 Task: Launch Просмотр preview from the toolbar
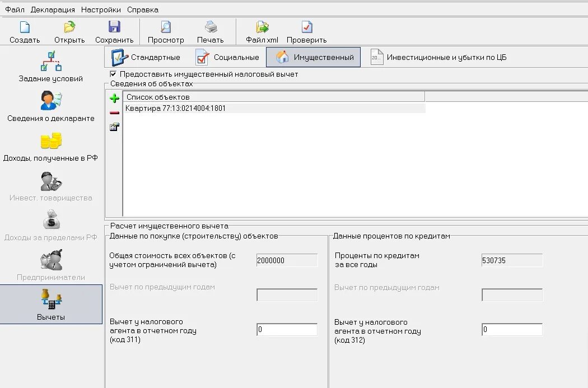(x=166, y=27)
